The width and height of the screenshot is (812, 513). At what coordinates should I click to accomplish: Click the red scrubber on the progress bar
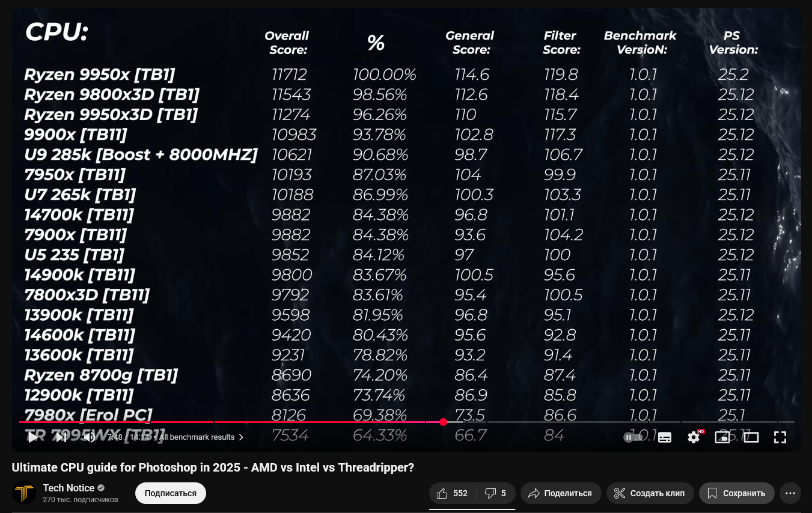click(443, 422)
